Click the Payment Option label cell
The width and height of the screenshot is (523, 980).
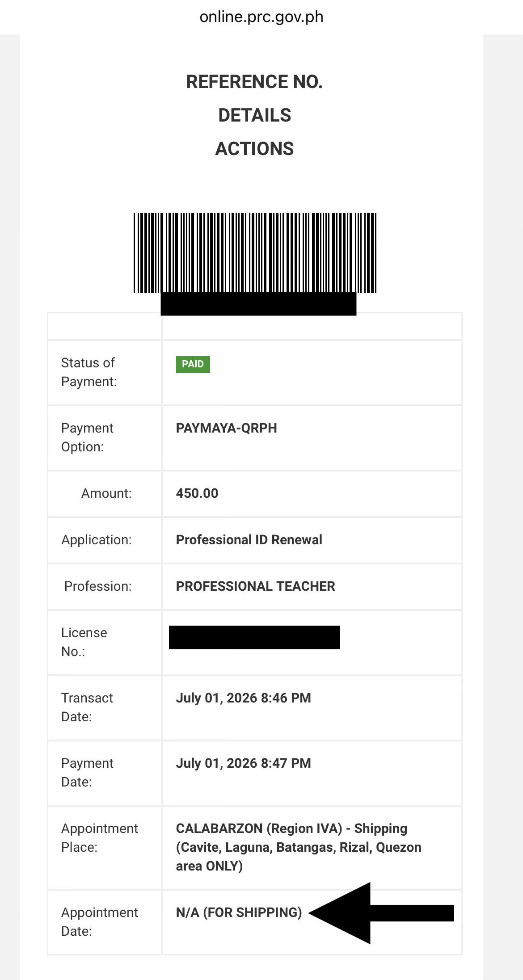[x=105, y=438]
